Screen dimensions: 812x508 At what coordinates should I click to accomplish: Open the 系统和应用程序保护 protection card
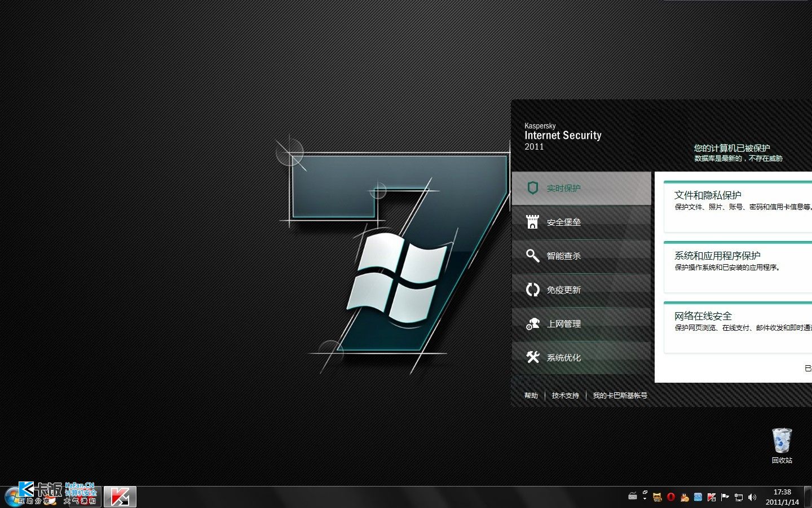click(x=738, y=267)
